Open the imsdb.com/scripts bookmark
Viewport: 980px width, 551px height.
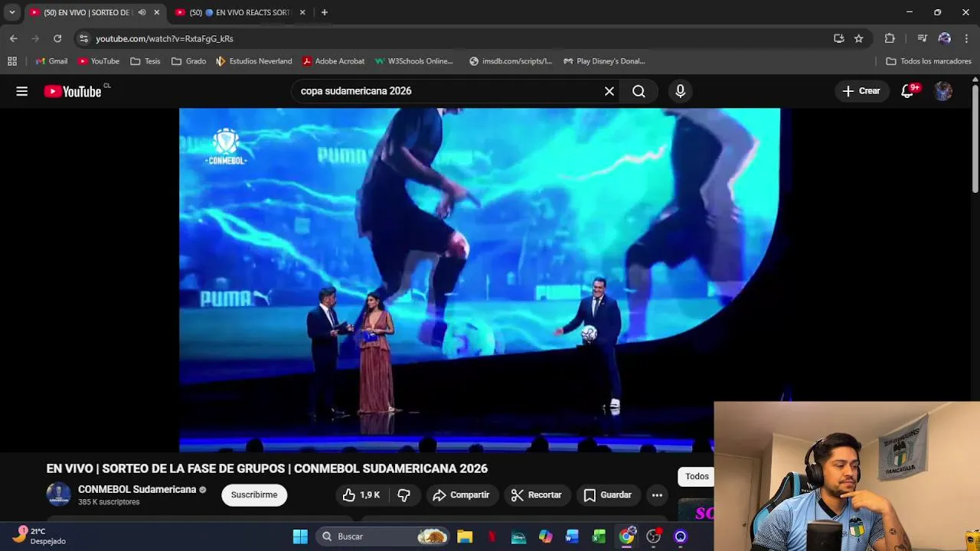(x=511, y=61)
